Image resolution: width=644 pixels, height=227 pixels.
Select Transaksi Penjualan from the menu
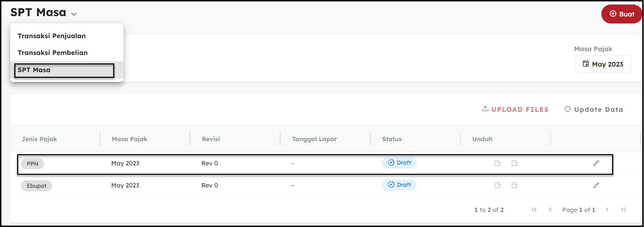pos(52,36)
